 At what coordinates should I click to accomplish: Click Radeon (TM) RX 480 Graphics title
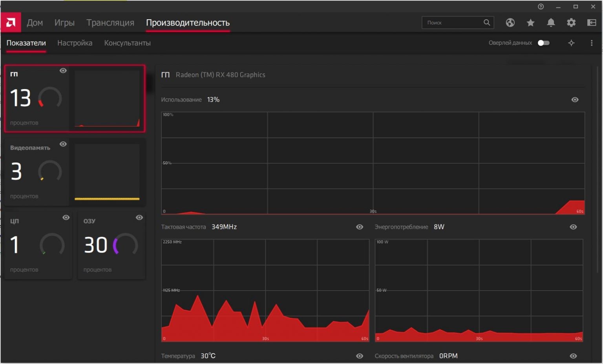(220, 75)
